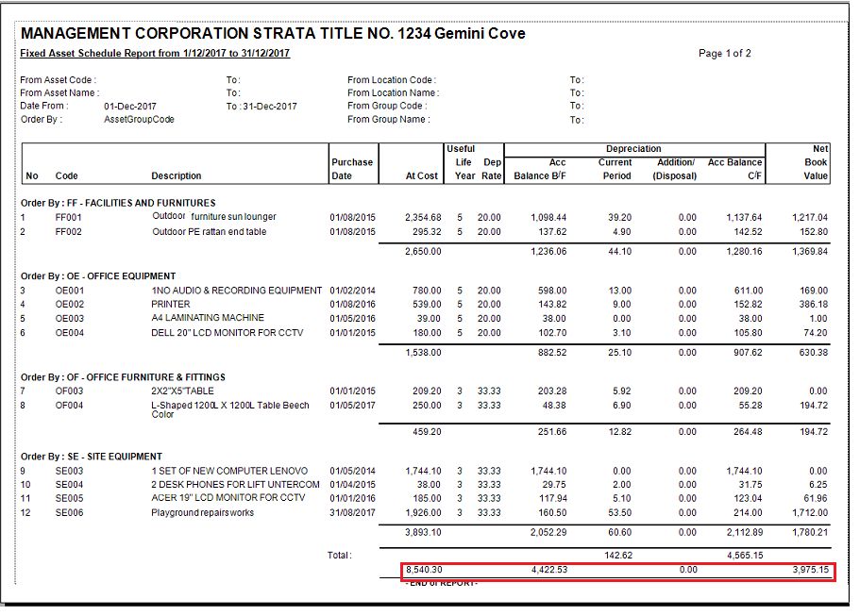860x616 pixels.
Task: Click the PRINTER description in row OE002
Action: [x=171, y=305]
